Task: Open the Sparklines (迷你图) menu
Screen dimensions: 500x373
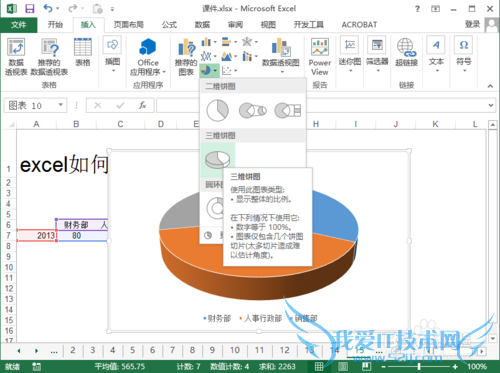Action: tap(350, 54)
